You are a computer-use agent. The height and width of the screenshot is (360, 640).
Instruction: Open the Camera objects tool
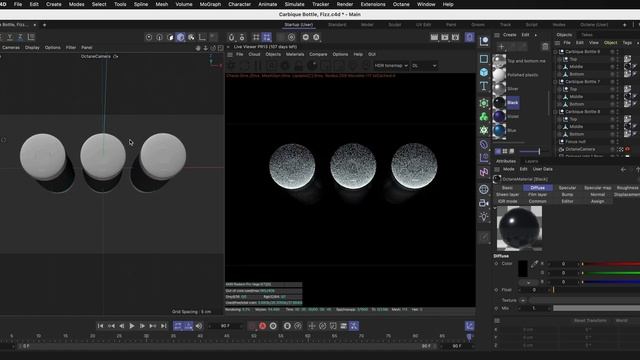[x=484, y=203]
